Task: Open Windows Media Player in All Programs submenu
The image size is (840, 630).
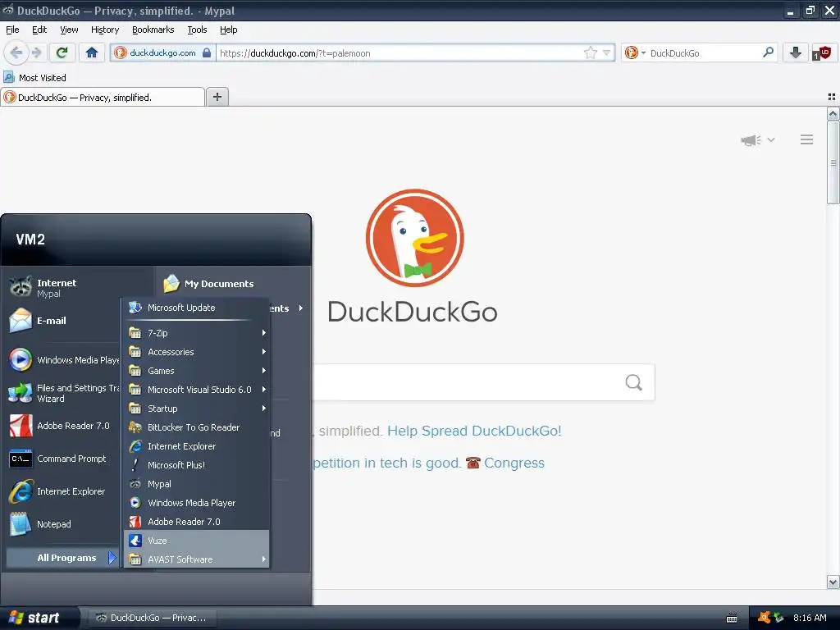Action: click(196, 503)
